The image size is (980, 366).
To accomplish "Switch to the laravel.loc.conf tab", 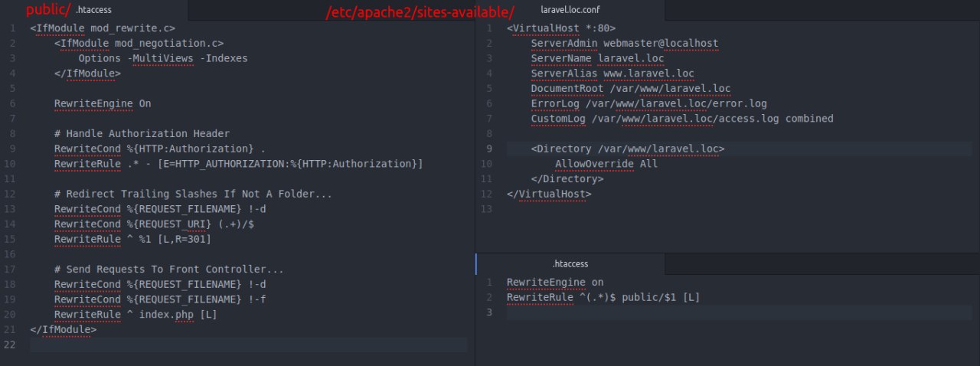I will pyautogui.click(x=570, y=10).
